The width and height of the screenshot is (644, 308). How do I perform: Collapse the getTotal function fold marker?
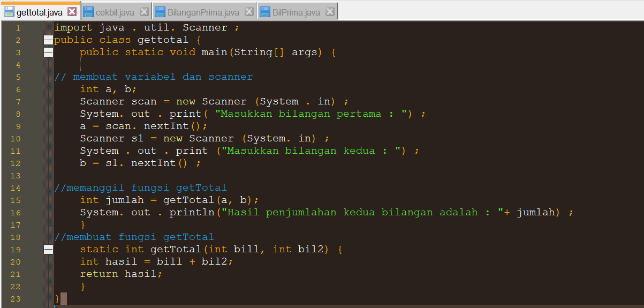(48, 249)
